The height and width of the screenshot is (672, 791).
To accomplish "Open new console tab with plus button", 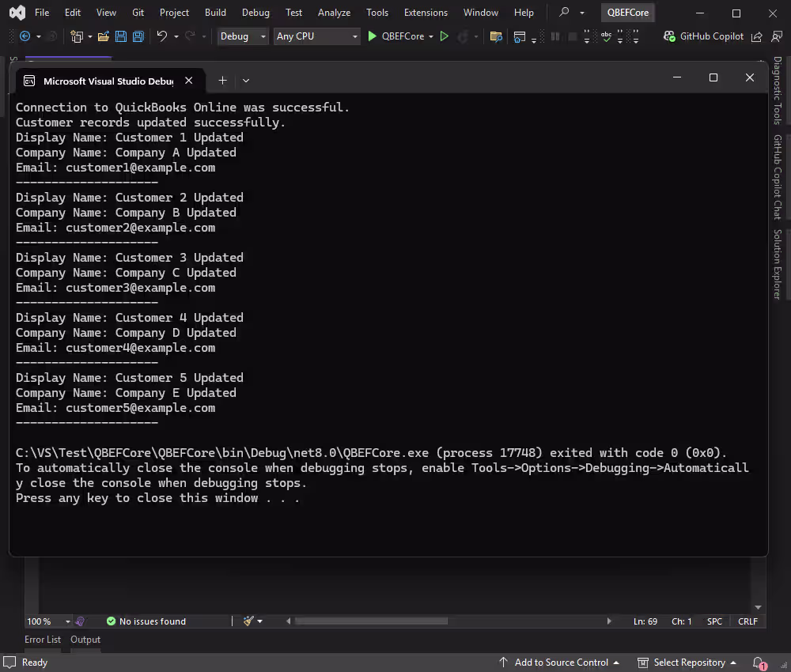I will coord(222,80).
